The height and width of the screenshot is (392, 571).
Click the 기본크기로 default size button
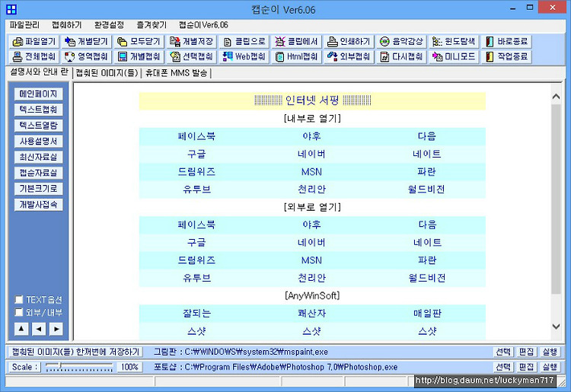[39, 189]
